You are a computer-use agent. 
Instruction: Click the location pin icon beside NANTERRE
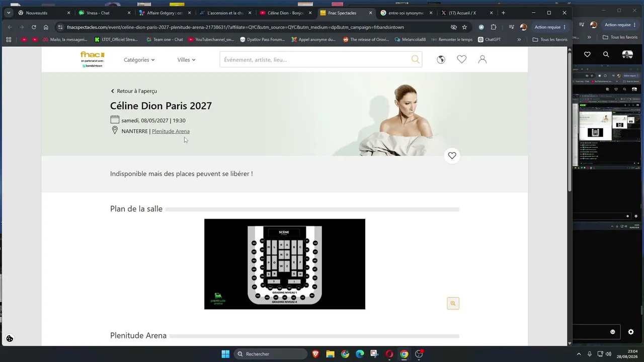[115, 131]
